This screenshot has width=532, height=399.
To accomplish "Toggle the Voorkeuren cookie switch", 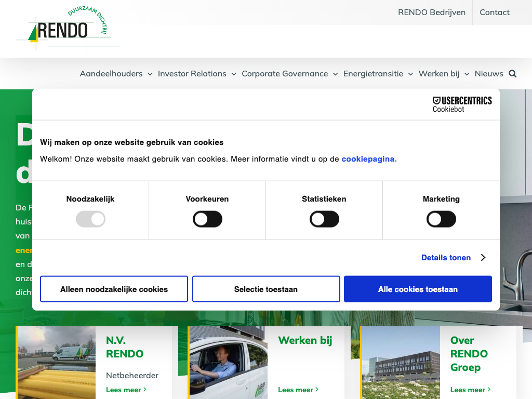I will click(x=207, y=219).
